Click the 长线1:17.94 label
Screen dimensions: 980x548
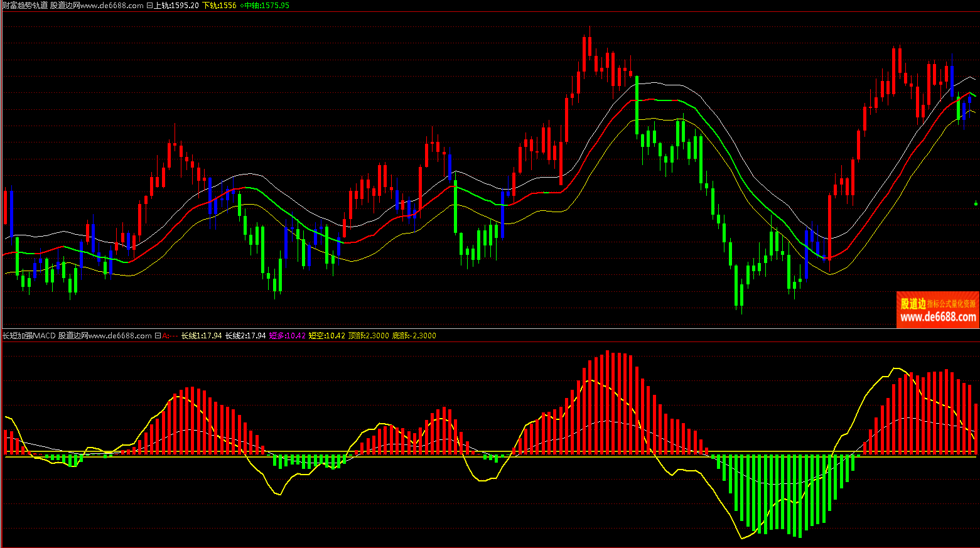point(201,336)
